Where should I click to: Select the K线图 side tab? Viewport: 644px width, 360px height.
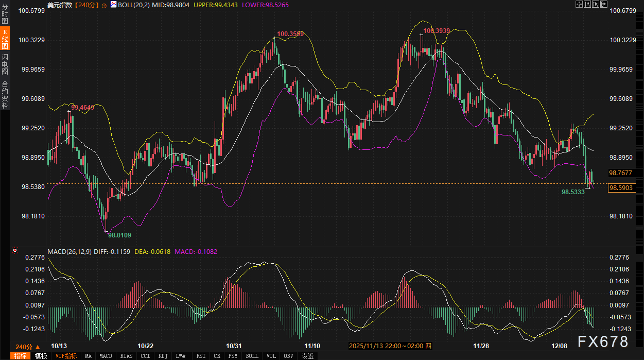point(5,40)
